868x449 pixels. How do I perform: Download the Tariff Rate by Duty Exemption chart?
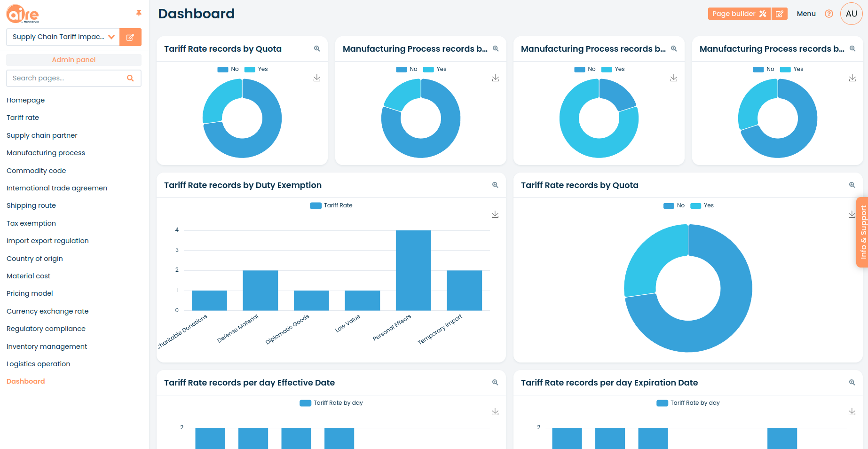pos(495,214)
